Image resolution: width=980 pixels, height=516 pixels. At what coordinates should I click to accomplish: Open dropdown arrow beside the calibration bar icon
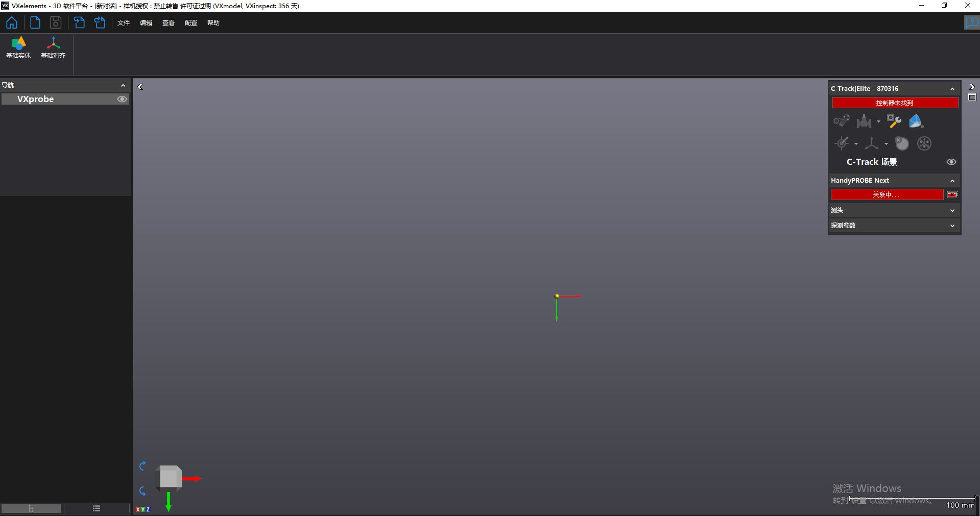878,121
